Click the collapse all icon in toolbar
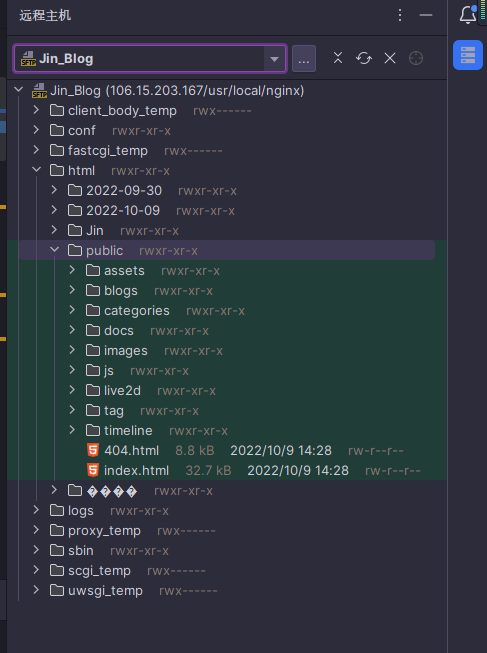 338,58
